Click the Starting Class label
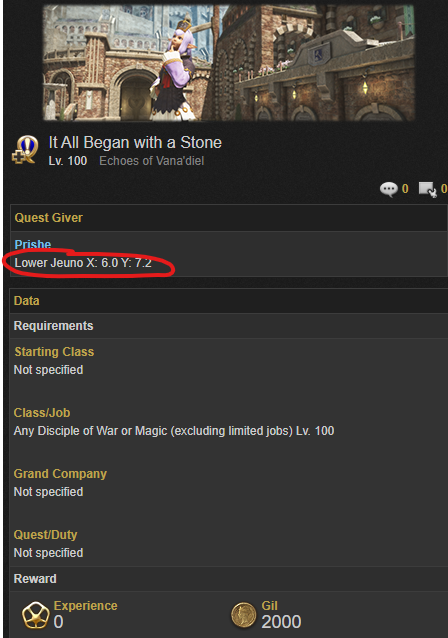Screen dimensions: 448x638 [x=54, y=352]
